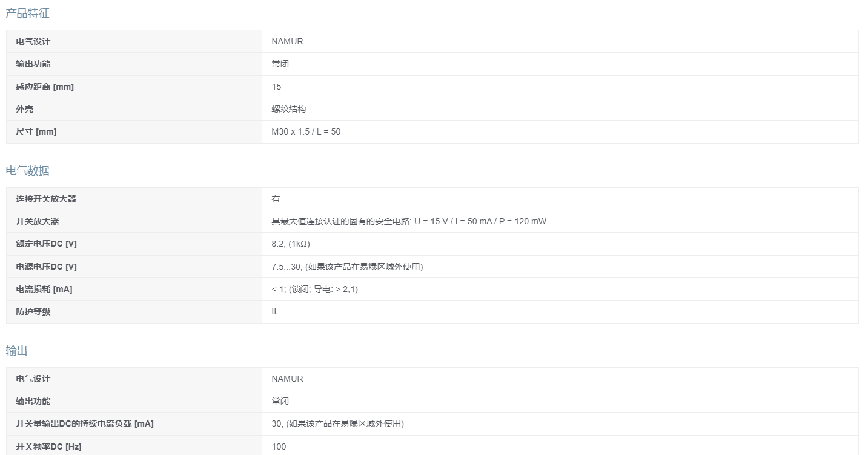Viewport: 868px width, 455px height.
Task: Select the 电源电压DC [V] label
Action: click(x=46, y=267)
